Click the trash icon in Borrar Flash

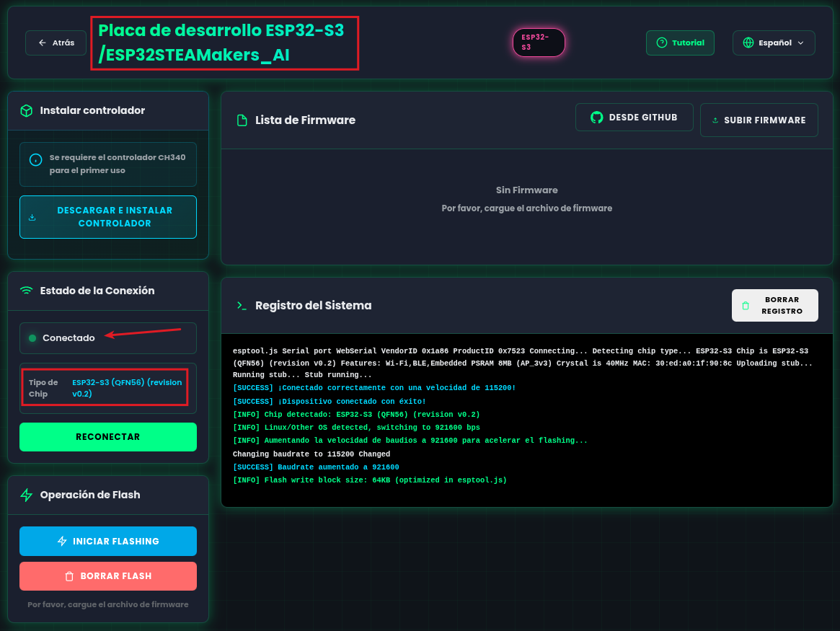click(69, 576)
